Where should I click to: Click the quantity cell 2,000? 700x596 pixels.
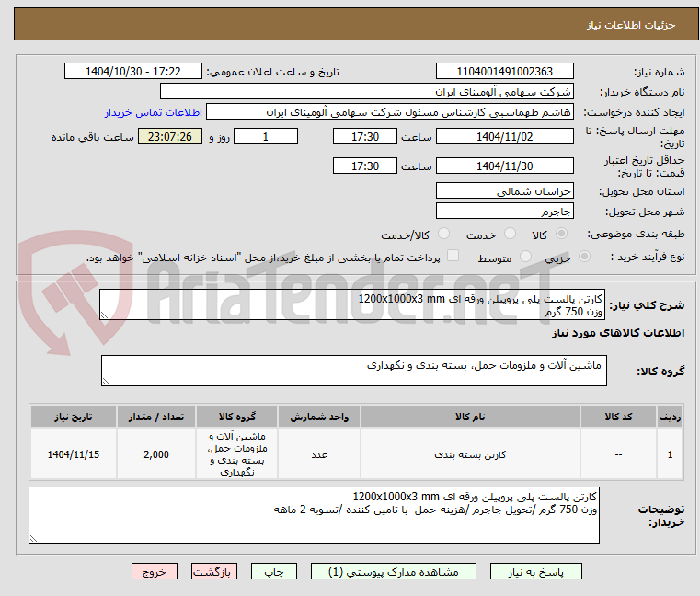(156, 454)
